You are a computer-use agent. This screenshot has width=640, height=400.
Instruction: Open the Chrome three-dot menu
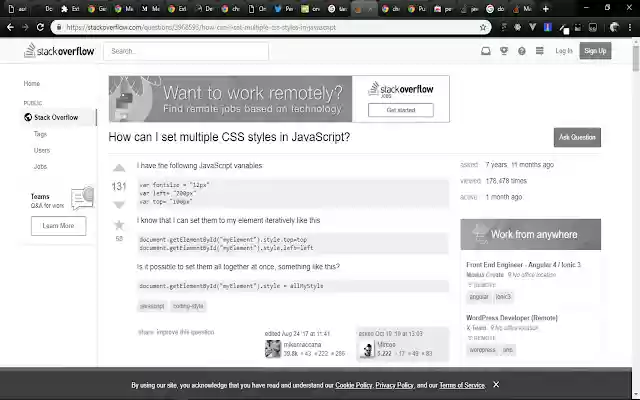tap(630, 27)
